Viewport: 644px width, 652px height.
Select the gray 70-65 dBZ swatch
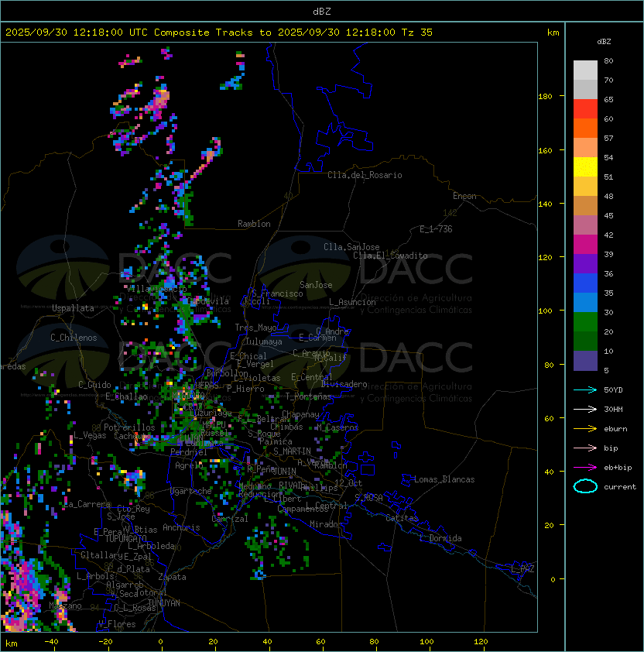pyautogui.click(x=585, y=89)
